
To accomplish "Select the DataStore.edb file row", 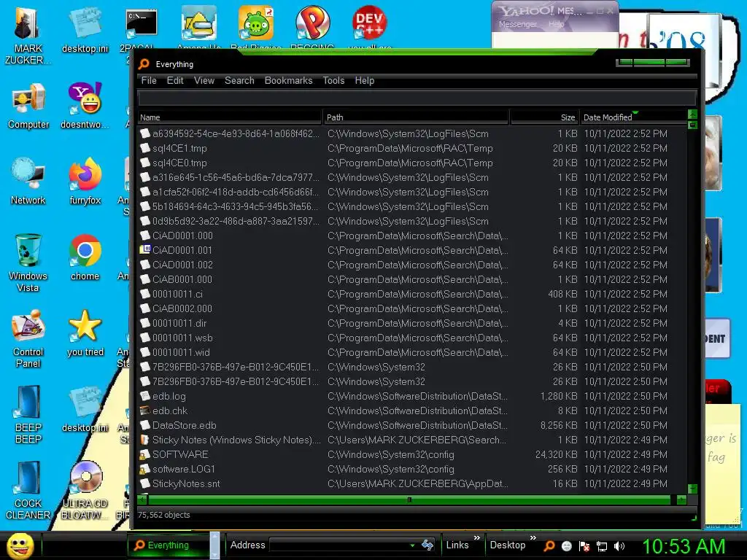I will (413, 425).
